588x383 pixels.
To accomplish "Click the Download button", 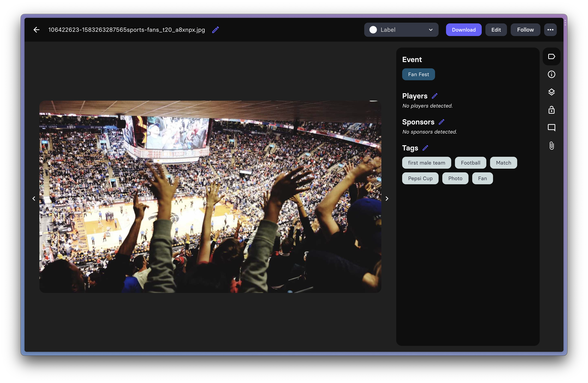I will [463, 30].
